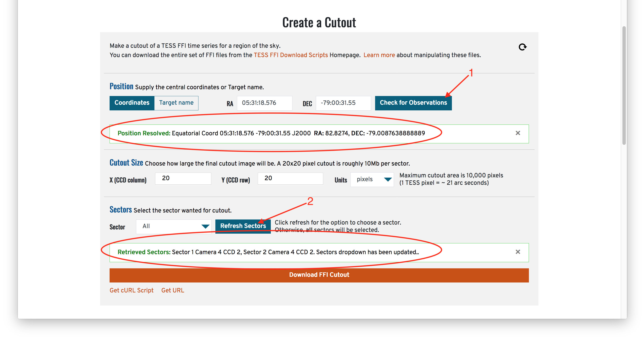Click the Y (CCD row) field
The height and width of the screenshot is (340, 644).
(x=290, y=178)
